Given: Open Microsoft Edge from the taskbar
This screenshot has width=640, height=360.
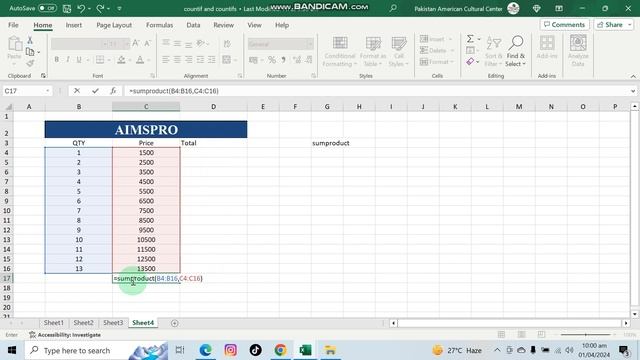Looking at the screenshot, I should (x=205, y=350).
